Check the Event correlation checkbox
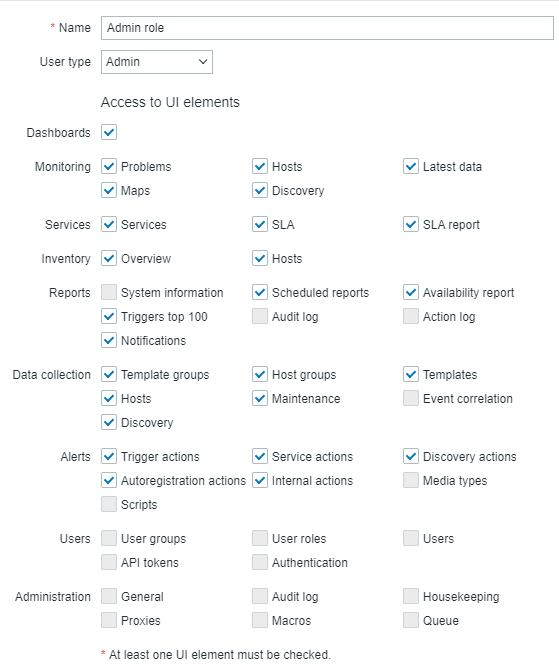Image resolution: width=559 pixels, height=672 pixels. pos(411,398)
